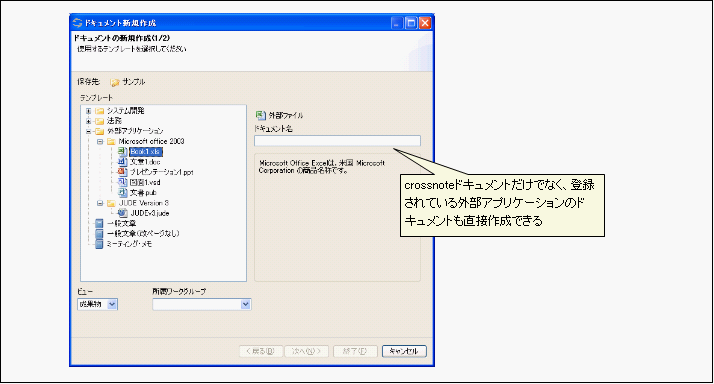
Task: Expand the 法務 tree node
Action: tap(88, 121)
